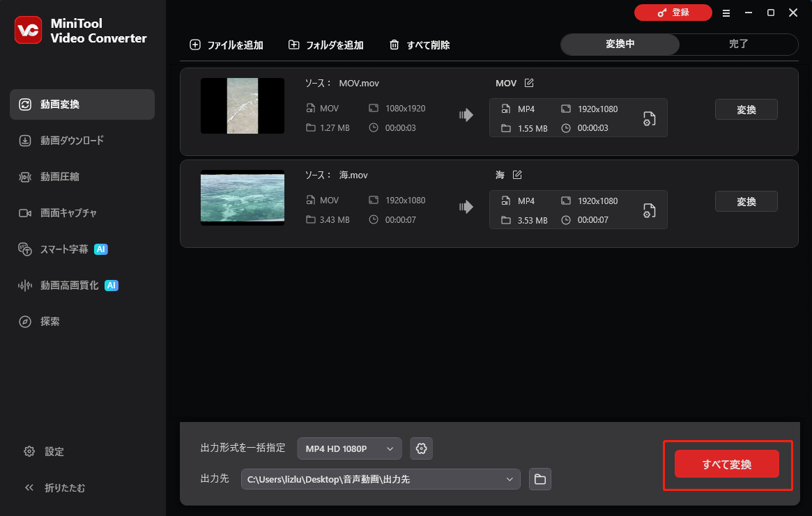Screen dimensions: 812x516
Task: Click 変換 button for 海.mov
Action: coord(746,201)
